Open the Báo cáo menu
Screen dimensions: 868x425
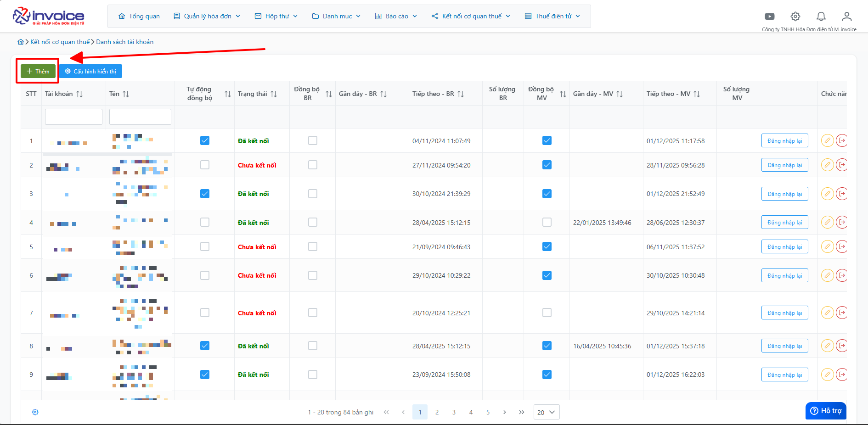pyautogui.click(x=396, y=16)
